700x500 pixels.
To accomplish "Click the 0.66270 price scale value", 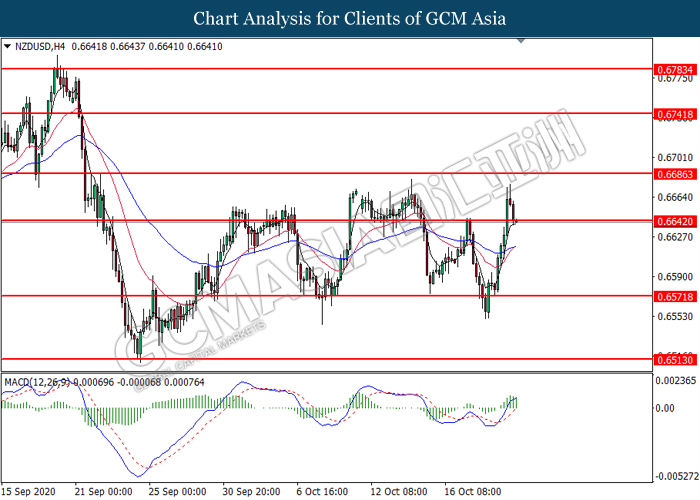I will click(675, 237).
